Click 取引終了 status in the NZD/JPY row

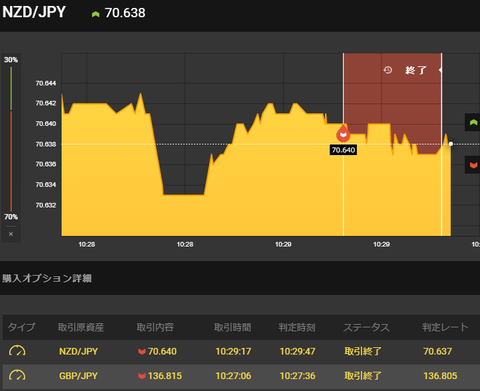point(363,351)
